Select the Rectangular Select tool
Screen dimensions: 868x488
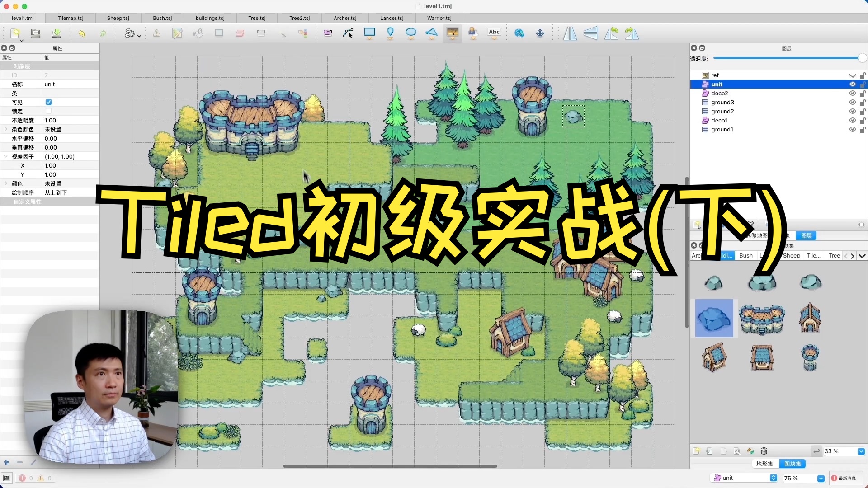pos(261,33)
